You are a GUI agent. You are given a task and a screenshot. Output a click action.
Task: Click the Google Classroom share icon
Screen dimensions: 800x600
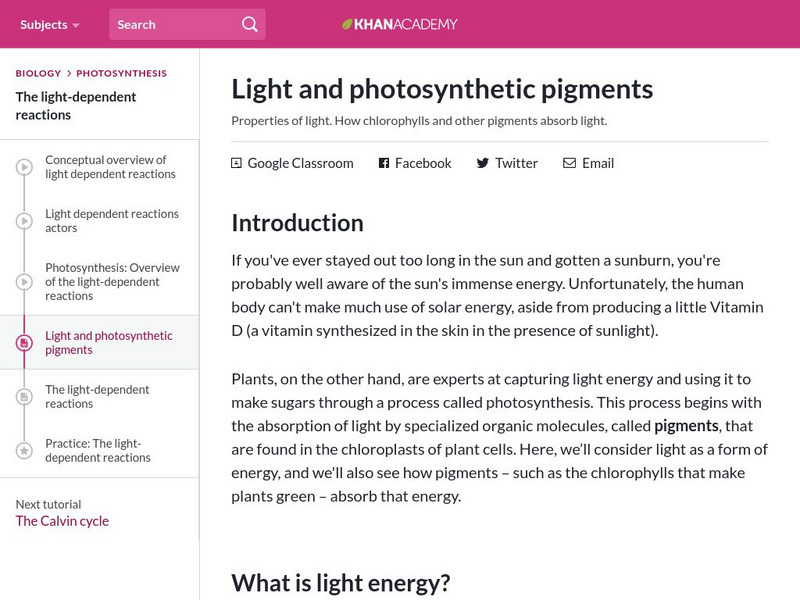[237, 163]
